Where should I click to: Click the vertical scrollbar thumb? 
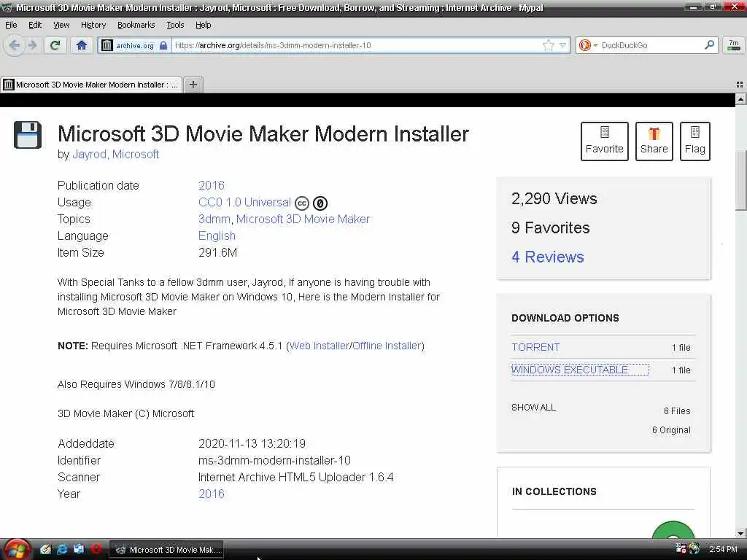pos(740,180)
